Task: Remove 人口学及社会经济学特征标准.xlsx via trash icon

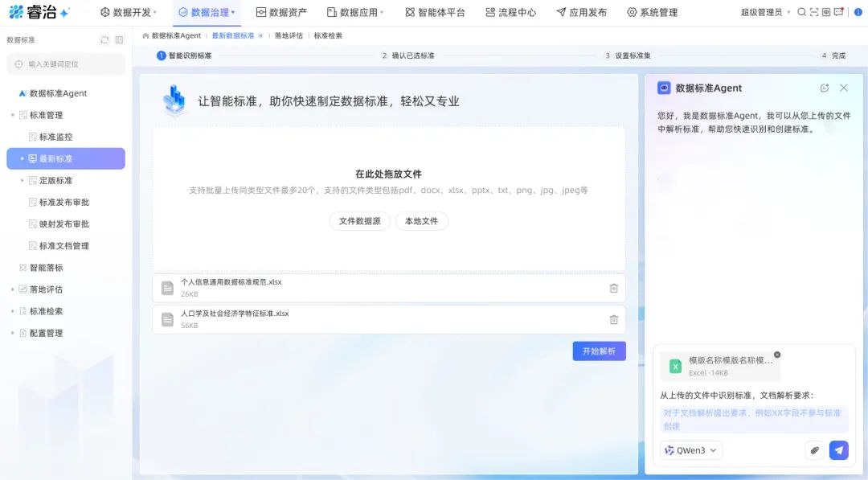Action: [x=613, y=319]
